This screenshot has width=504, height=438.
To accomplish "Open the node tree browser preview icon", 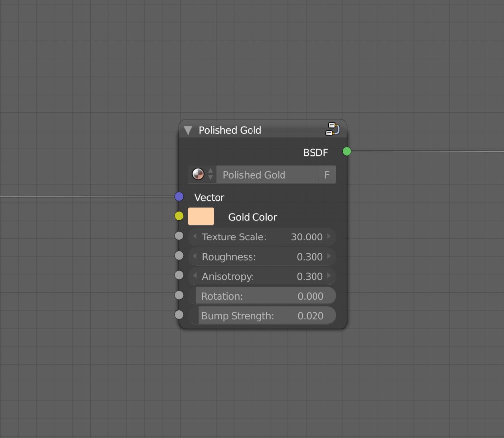I will pos(199,174).
